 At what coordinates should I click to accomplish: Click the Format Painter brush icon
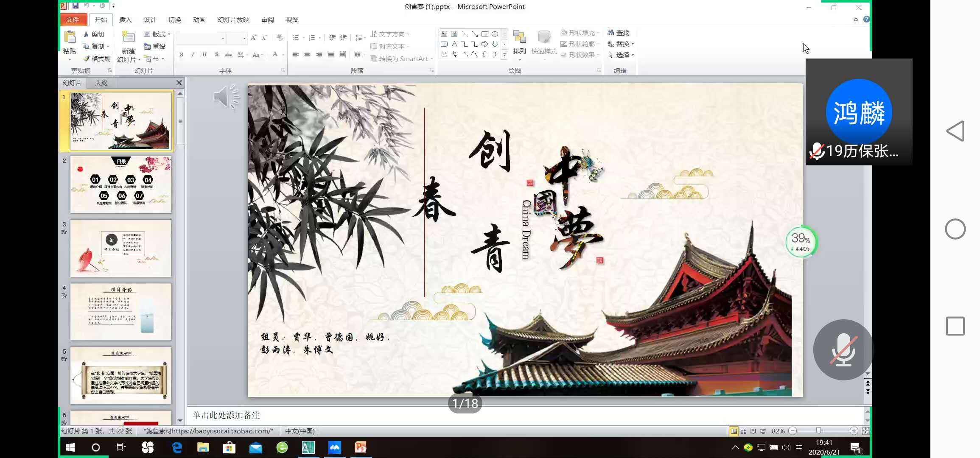coord(87,59)
